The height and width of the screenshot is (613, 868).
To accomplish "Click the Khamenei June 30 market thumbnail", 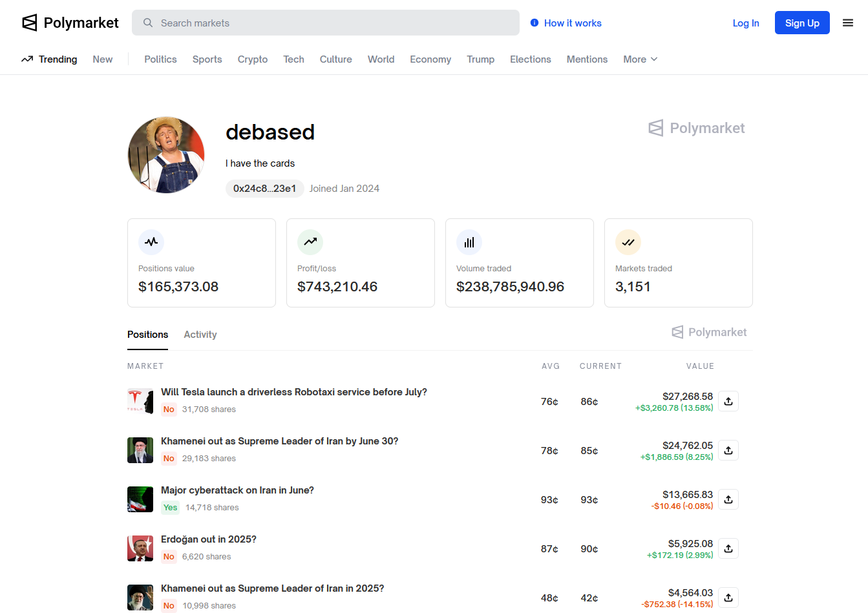I will [x=140, y=450].
